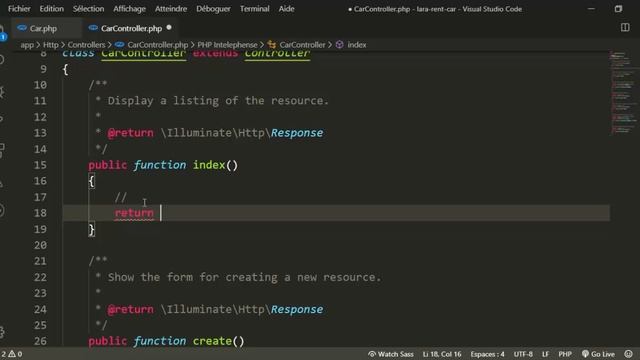Click the restore window button
The height and width of the screenshot is (360, 640).
(618, 9)
